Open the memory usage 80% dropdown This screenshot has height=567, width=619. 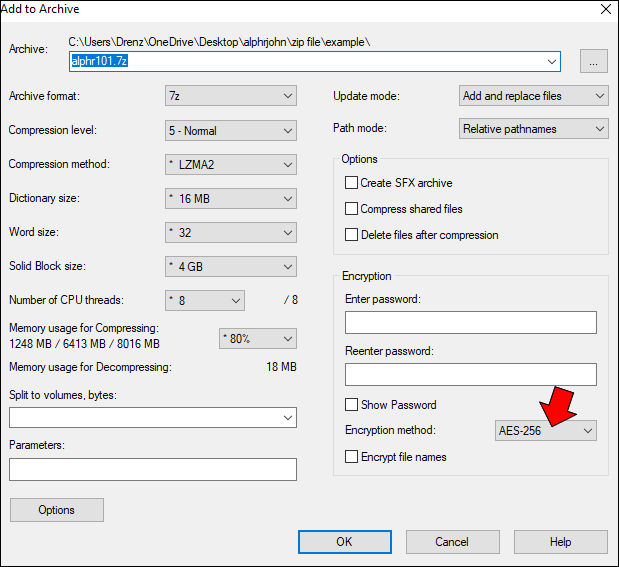[258, 339]
